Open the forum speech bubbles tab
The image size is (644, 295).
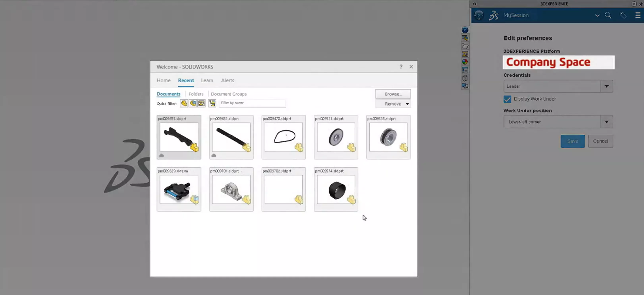[x=465, y=86]
